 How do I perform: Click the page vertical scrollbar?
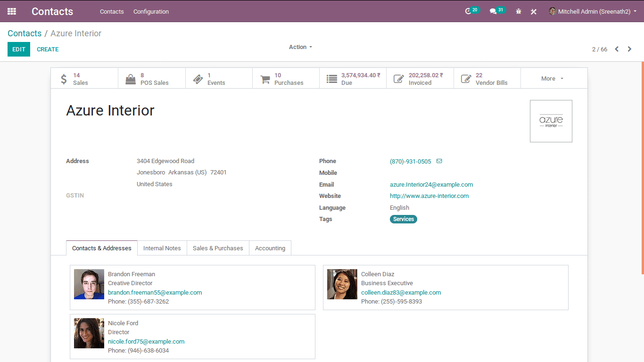click(x=643, y=168)
